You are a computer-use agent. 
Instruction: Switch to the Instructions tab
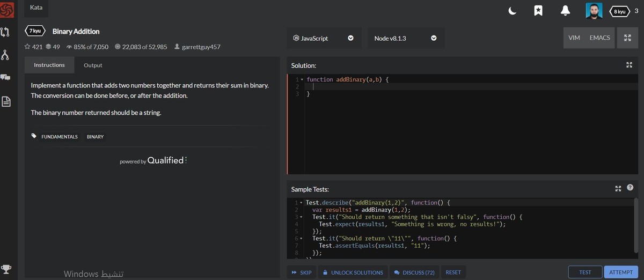pos(49,65)
